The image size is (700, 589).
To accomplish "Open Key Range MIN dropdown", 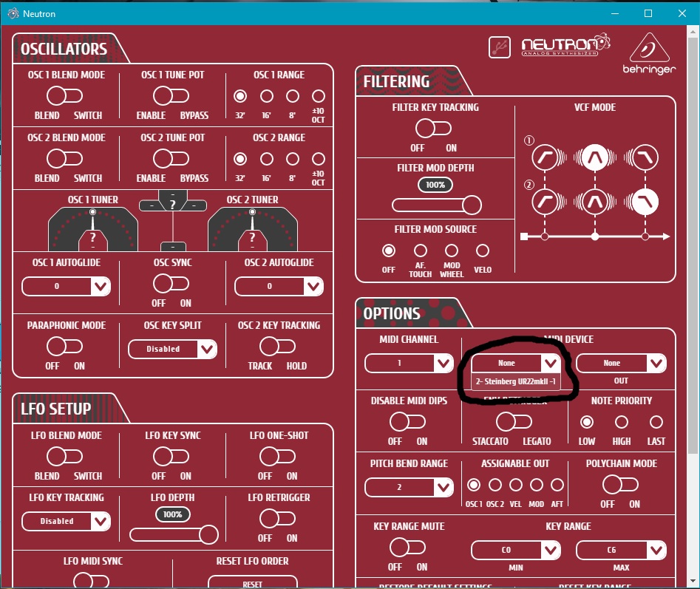I will (516, 550).
